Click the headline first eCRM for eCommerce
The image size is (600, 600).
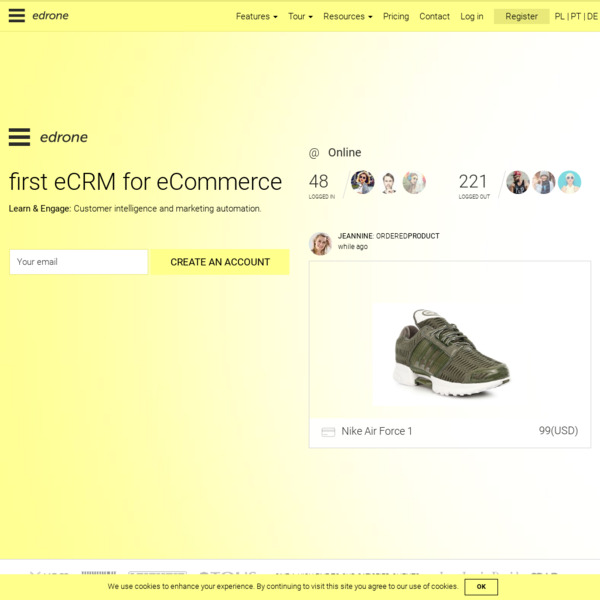pyautogui.click(x=145, y=182)
